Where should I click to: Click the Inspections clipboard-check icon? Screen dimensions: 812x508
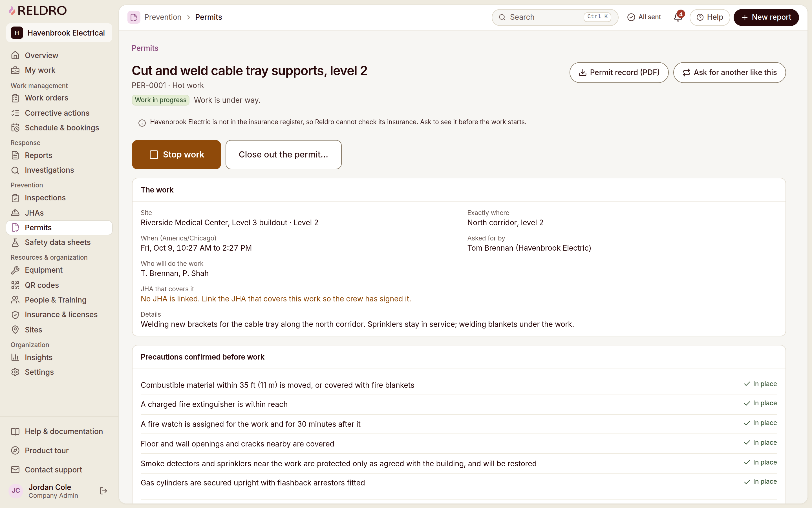pyautogui.click(x=15, y=198)
